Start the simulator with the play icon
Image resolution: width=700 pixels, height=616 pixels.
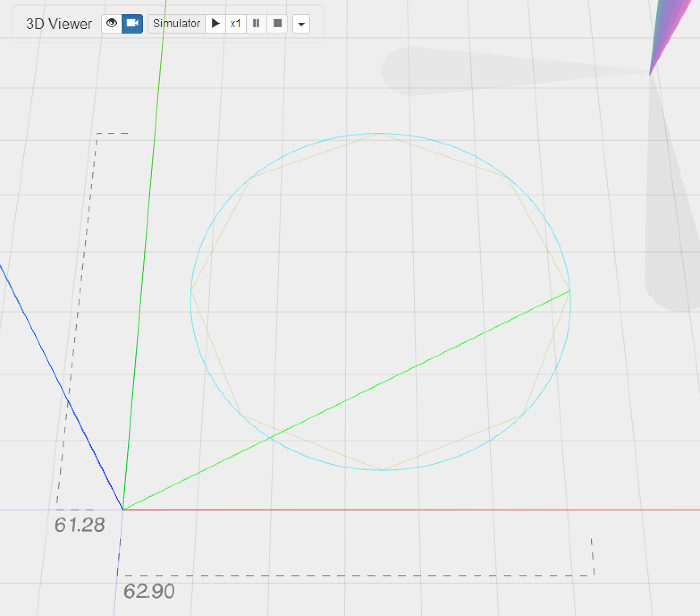(x=215, y=23)
